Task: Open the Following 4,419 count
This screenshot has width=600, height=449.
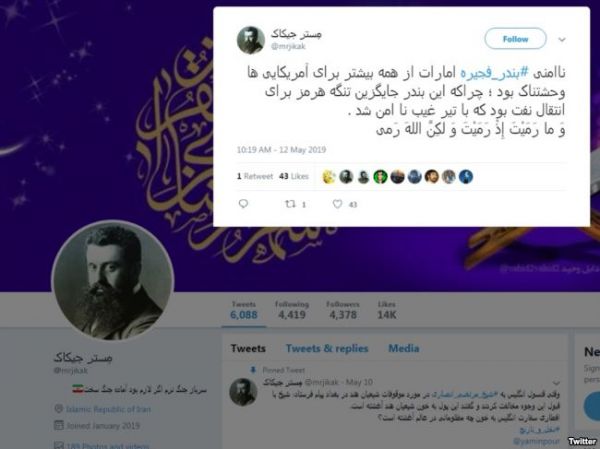Action: (x=292, y=310)
